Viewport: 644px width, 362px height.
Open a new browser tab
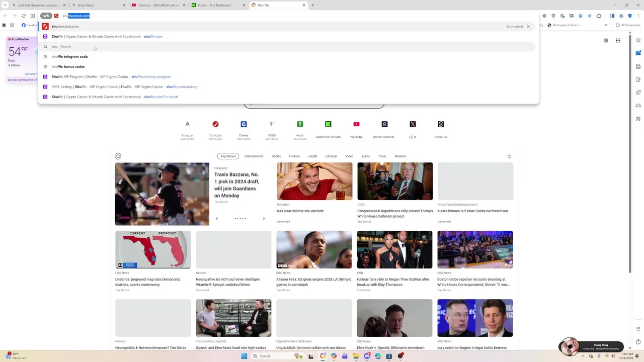coord(313,5)
